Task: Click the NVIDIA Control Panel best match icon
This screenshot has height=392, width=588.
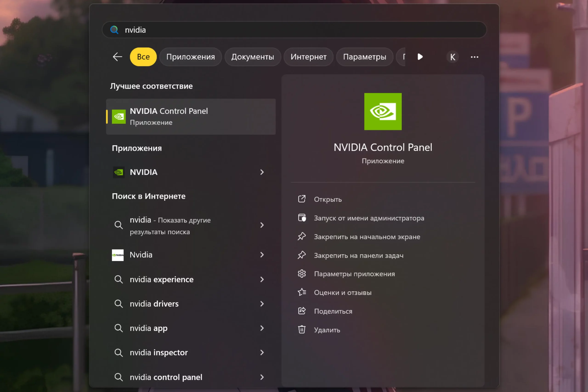Action: tap(119, 116)
